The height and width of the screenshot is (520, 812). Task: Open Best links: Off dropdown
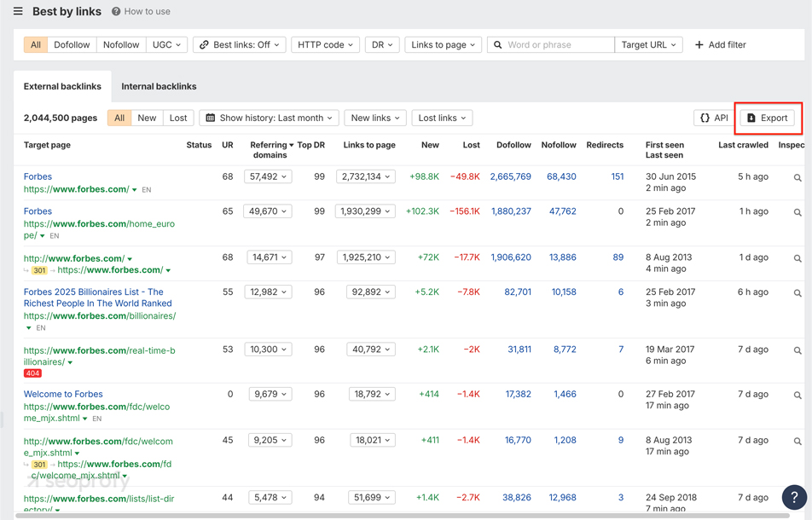(x=240, y=45)
